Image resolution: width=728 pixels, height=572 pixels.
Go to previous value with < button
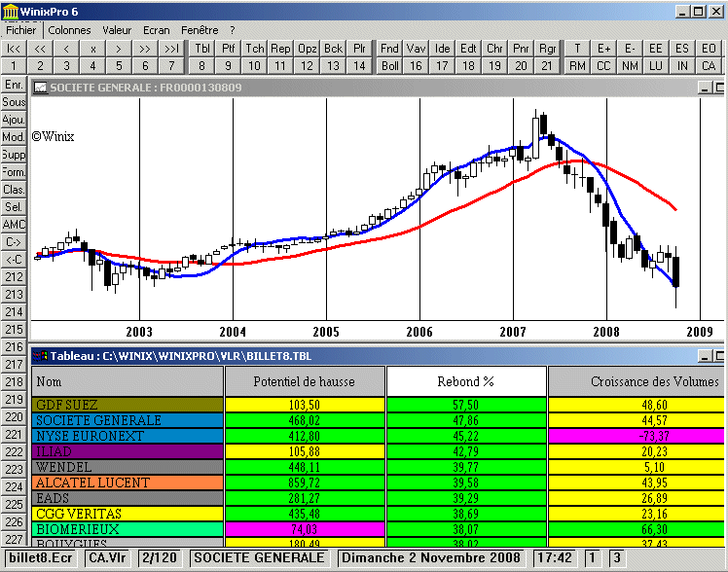pyautogui.click(x=66, y=49)
